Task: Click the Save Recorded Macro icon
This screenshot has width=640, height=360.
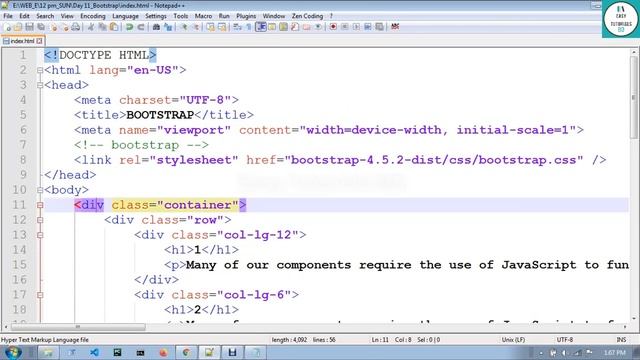Action: pos(380,27)
